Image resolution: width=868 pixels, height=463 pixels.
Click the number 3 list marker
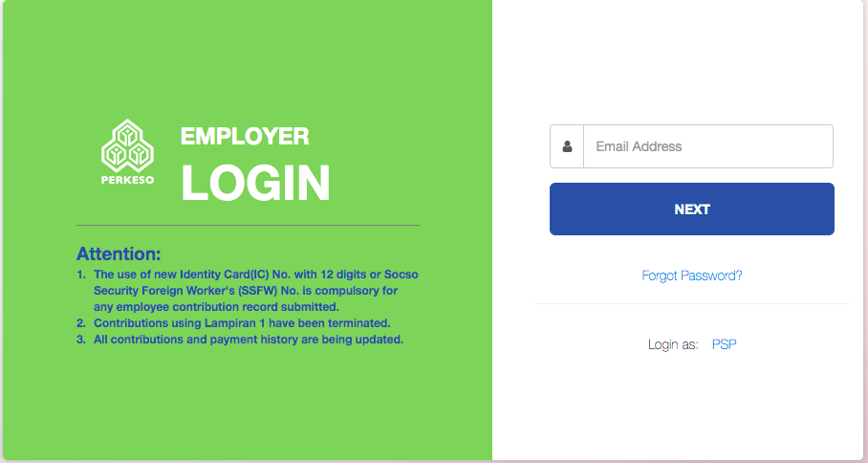coord(81,339)
